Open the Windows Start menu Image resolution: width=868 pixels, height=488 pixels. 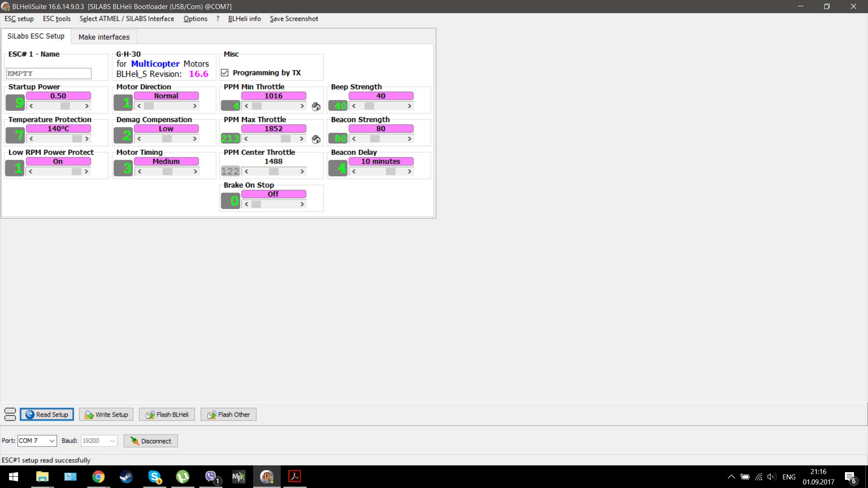point(14,477)
